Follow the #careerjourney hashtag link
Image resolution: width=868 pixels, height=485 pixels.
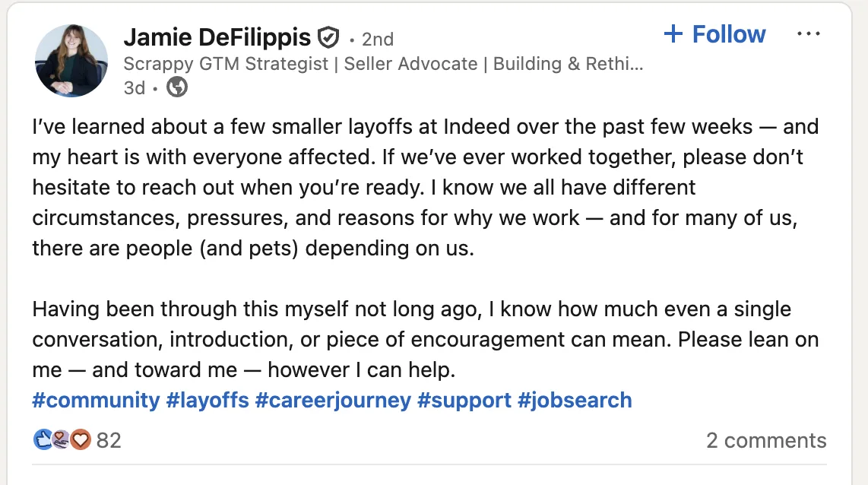[333, 400]
